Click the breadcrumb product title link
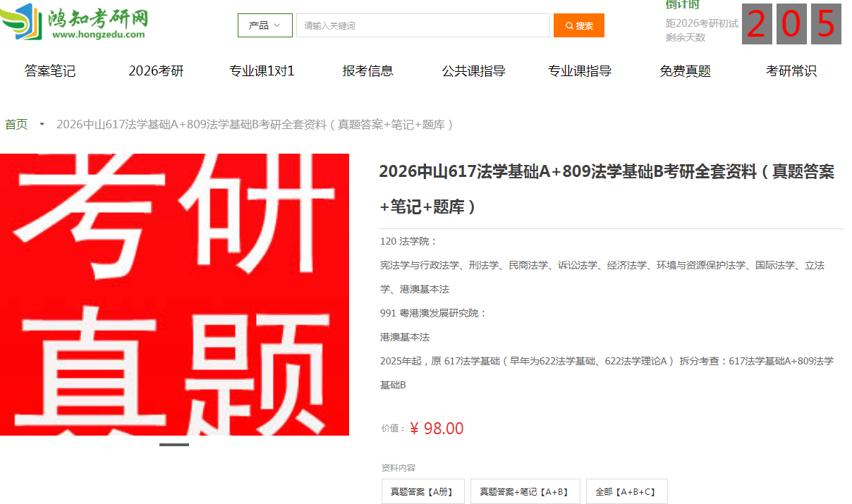Screen dimensions: 852x504 tap(256, 125)
